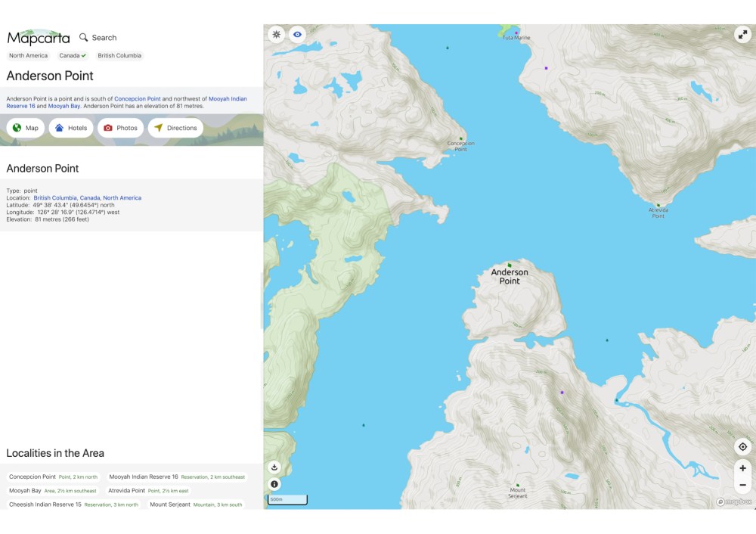The height and width of the screenshot is (534, 756).
Task: Open the Hotels button
Action: [x=71, y=128]
